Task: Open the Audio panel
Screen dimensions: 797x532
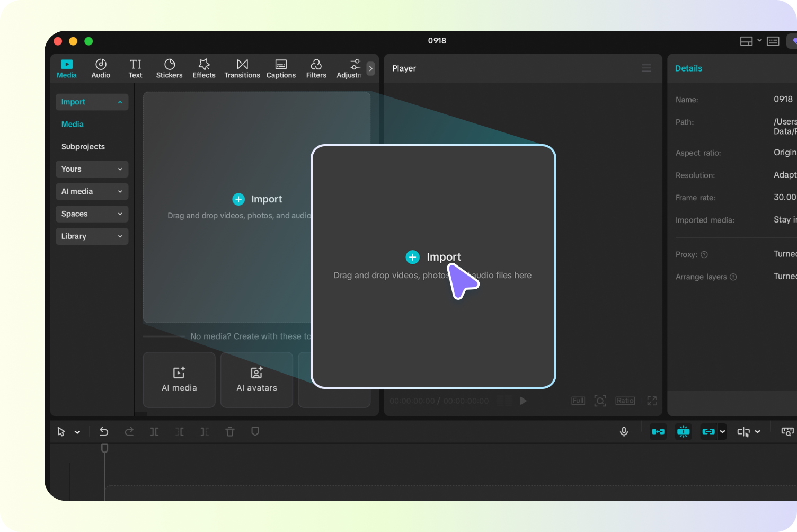Action: point(100,68)
